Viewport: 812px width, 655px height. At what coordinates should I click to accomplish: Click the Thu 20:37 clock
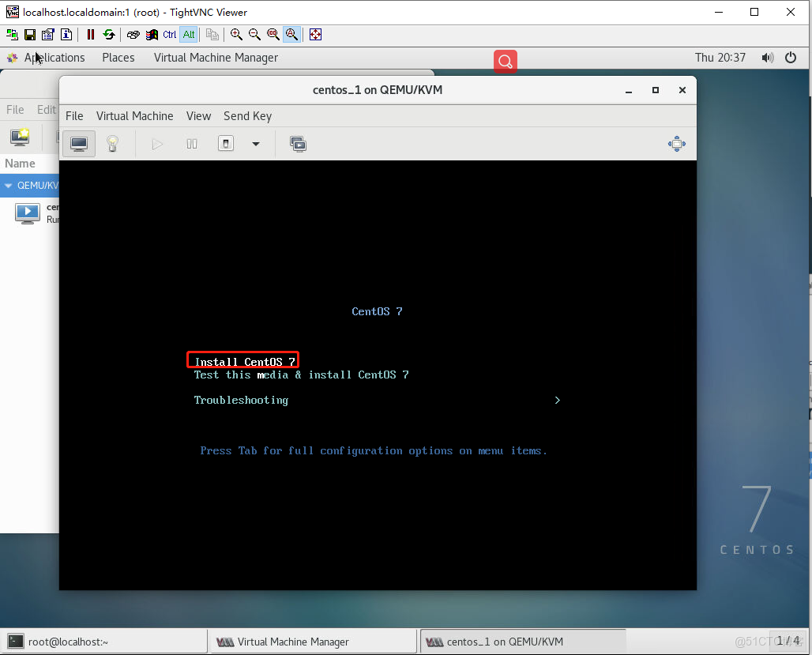point(720,58)
